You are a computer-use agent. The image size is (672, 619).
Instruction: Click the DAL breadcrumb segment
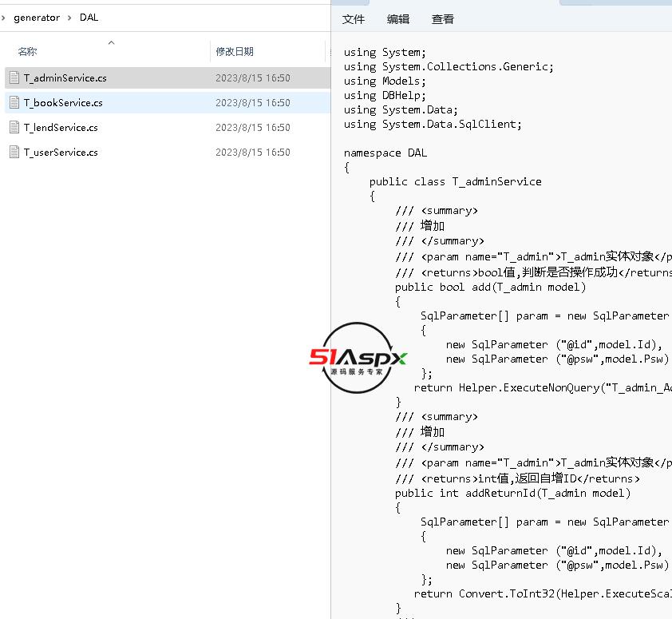[x=89, y=18]
